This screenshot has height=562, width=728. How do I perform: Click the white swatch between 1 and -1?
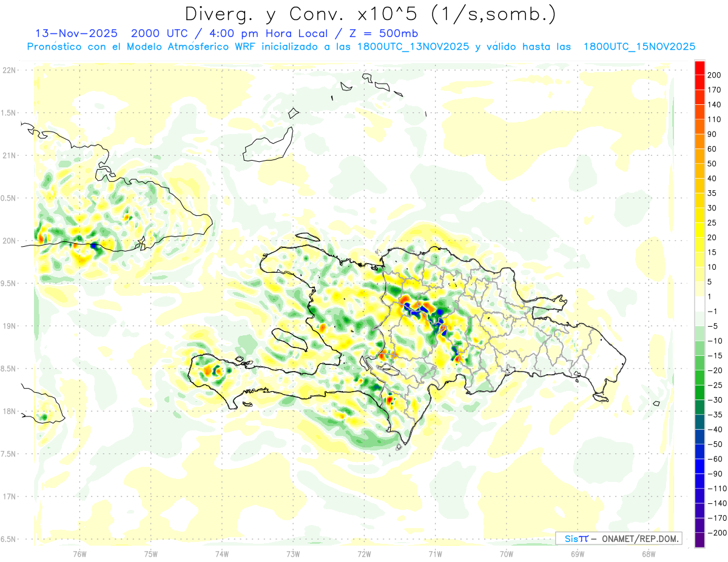tap(700, 304)
